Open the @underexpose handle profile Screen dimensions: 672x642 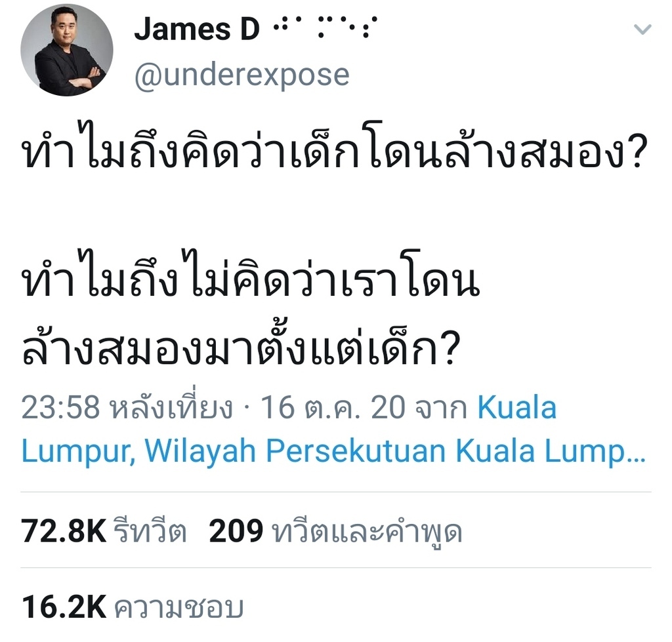(x=242, y=75)
